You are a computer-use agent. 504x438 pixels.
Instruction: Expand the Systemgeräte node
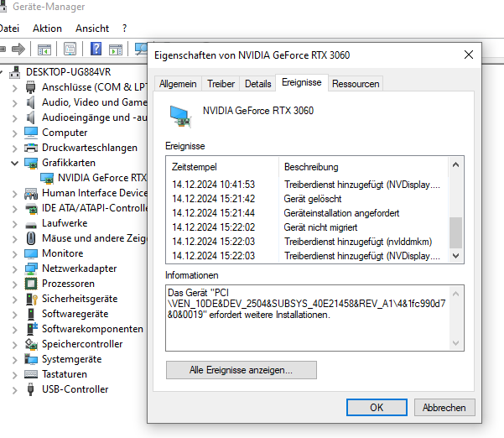click(x=14, y=359)
